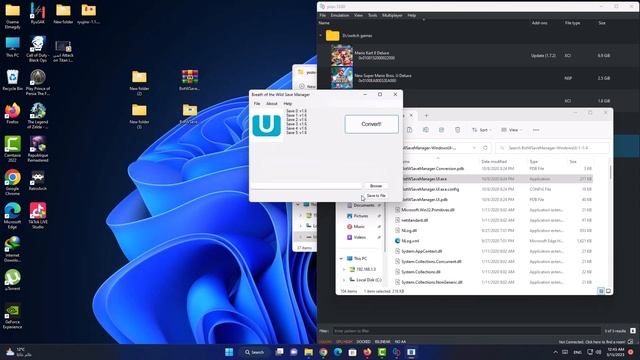Open the Emulation menu in yuzu

pyautogui.click(x=340, y=15)
